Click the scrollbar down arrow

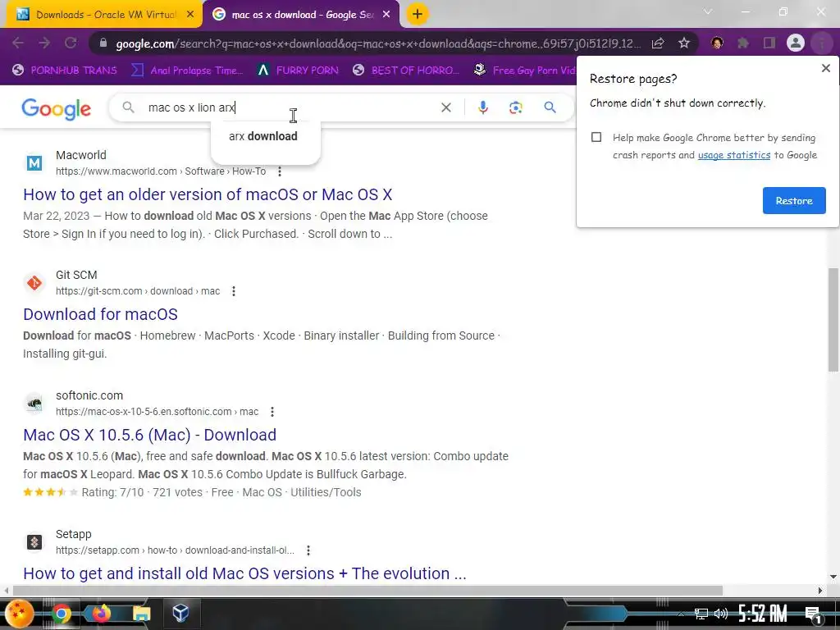833,577
